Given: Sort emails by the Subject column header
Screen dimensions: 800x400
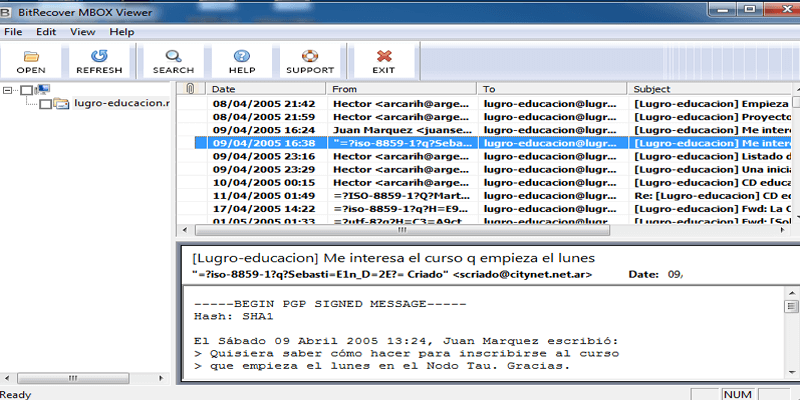Looking at the screenshot, I should click(710, 89).
